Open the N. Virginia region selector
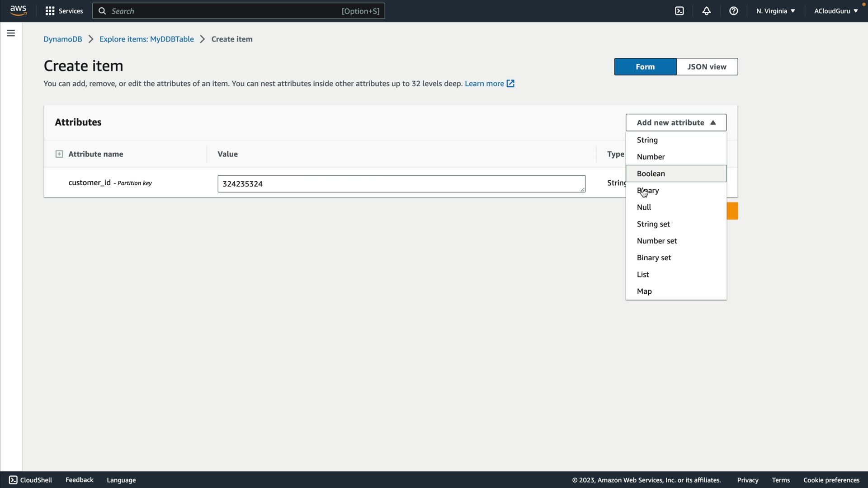Viewport: 868px width, 488px height. (775, 11)
